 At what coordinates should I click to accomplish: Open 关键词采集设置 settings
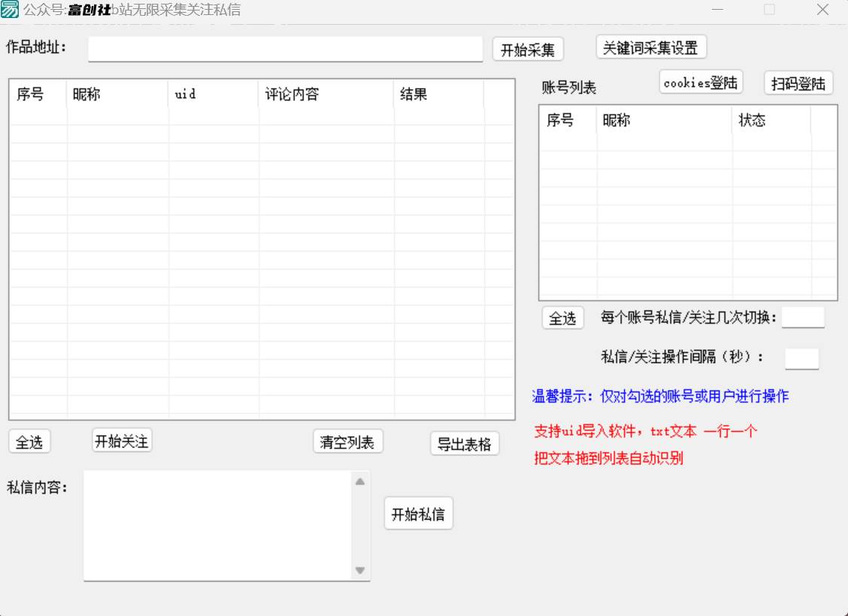(650, 47)
